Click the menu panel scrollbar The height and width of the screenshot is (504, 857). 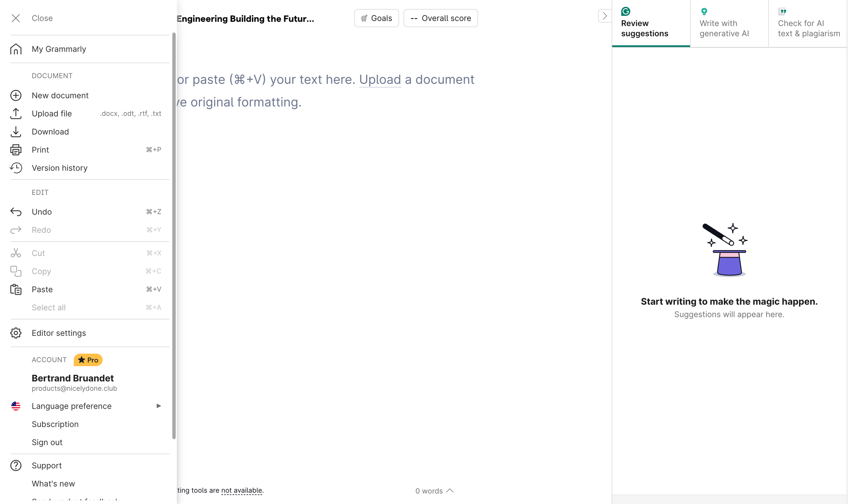174,236
